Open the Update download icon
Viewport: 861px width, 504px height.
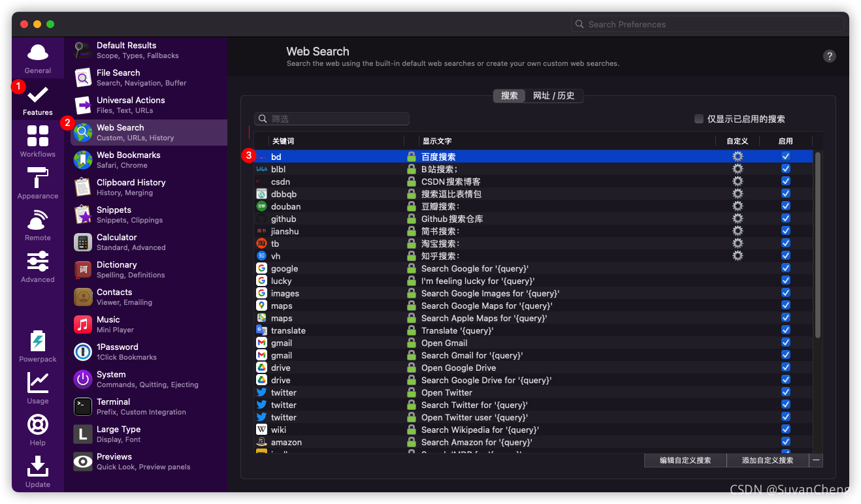38,467
